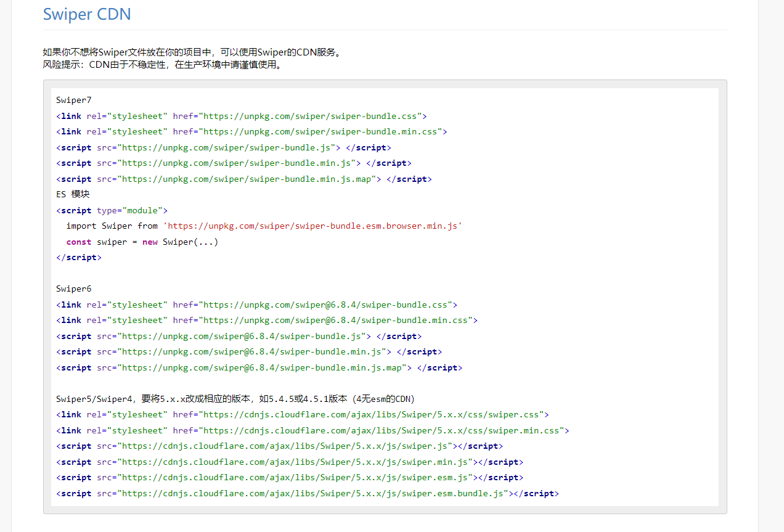The width and height of the screenshot is (784, 532).
Task: Click the Swiper CDN heading
Action: [x=87, y=14]
